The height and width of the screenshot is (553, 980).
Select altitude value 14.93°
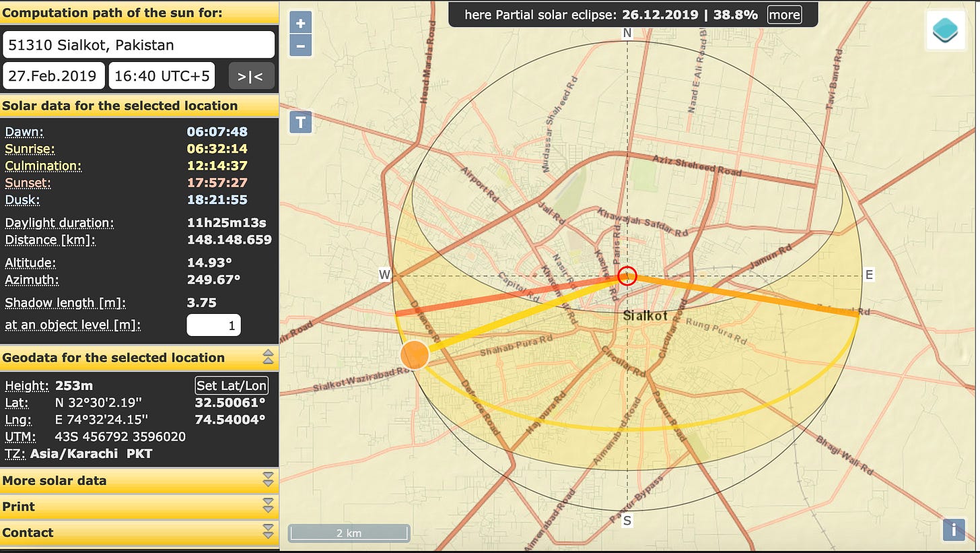coord(210,263)
